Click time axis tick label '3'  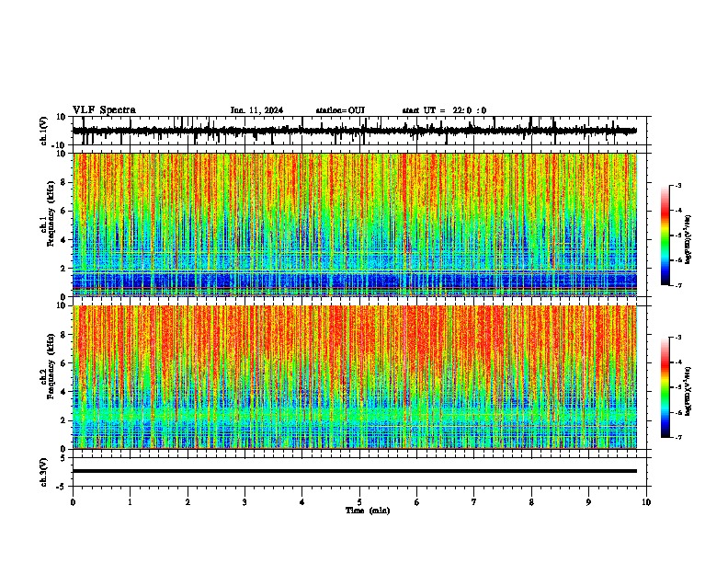245,502
